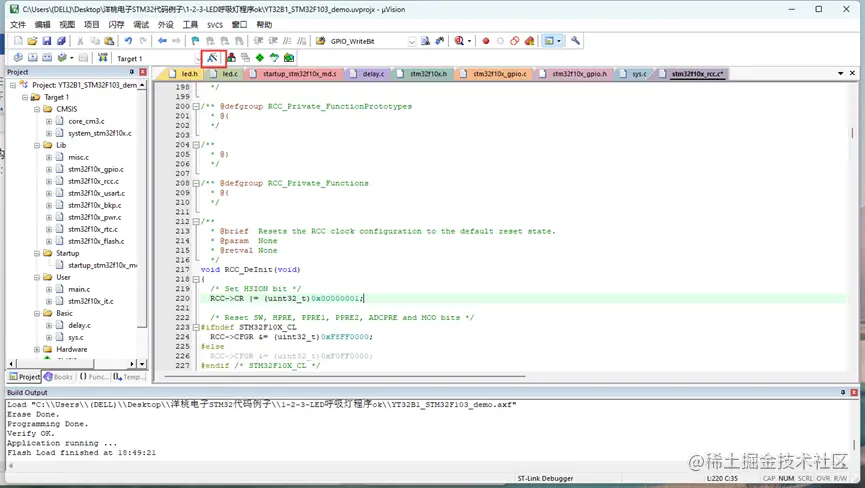Close the Project panel

143,72
